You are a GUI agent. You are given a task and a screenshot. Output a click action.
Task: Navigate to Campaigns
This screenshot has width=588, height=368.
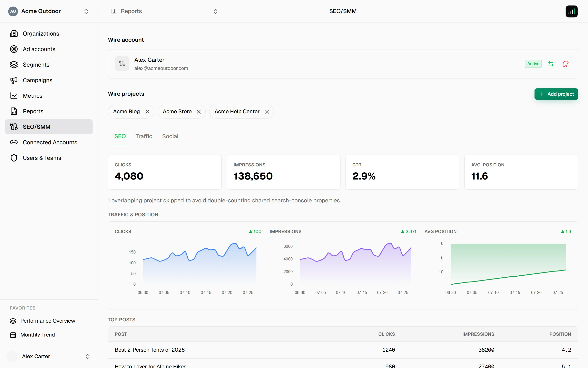pos(49,80)
